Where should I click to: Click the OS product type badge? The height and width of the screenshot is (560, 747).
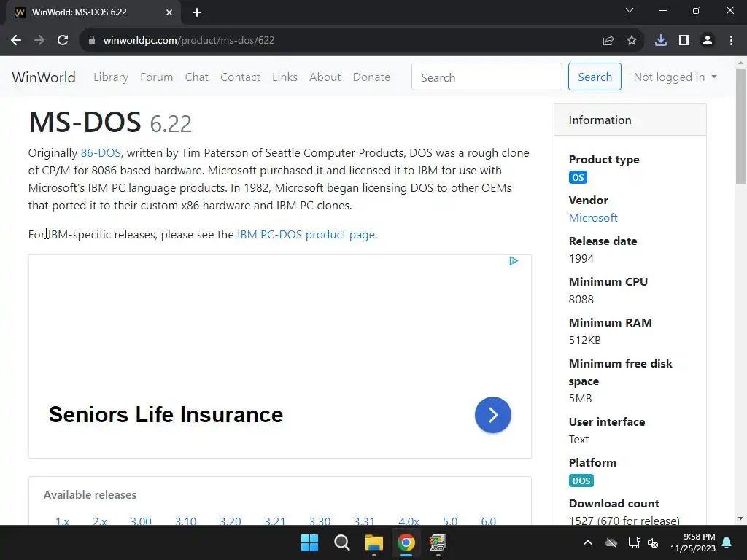[x=578, y=178]
